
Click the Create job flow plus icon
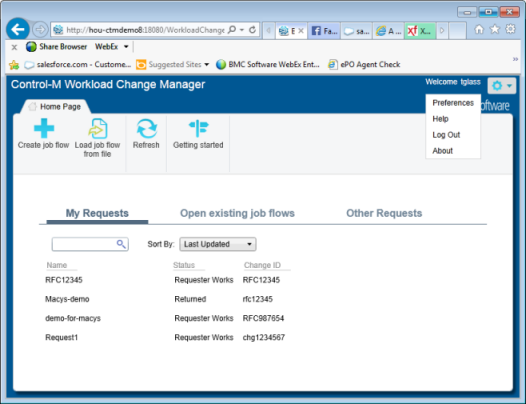point(44,128)
